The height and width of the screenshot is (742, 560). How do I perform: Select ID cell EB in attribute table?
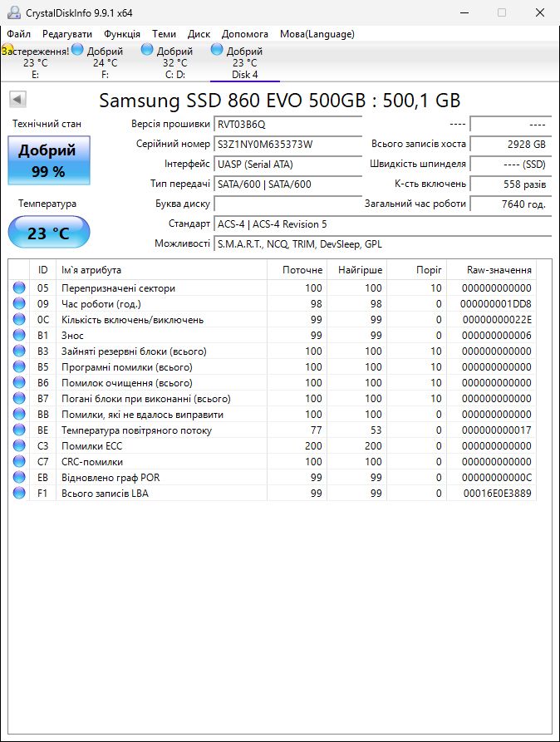(x=42, y=478)
